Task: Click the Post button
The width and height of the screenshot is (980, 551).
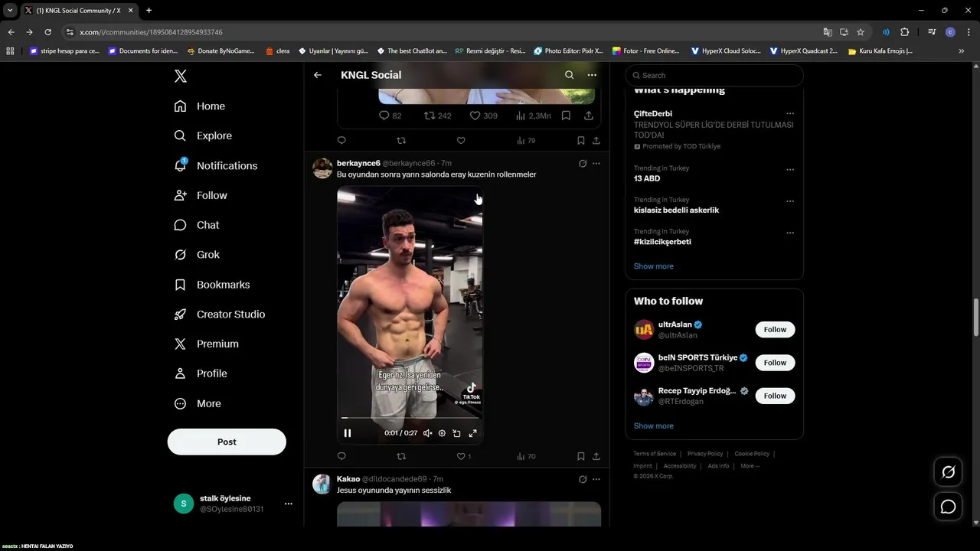Action: click(227, 442)
